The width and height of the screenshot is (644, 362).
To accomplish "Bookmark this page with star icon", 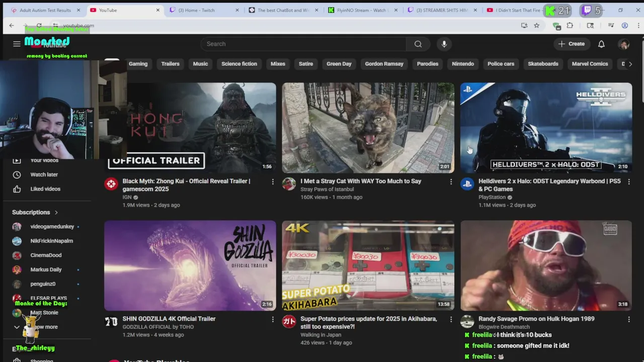I will click(x=536, y=26).
